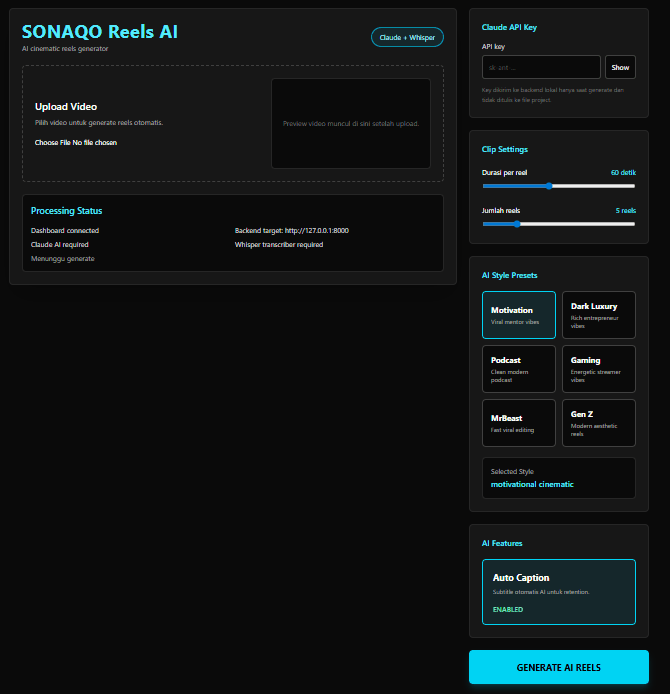Click the Pilih video untuk generate text
Image resolution: width=670 pixels, height=694 pixels.
pyautogui.click(x=99, y=123)
